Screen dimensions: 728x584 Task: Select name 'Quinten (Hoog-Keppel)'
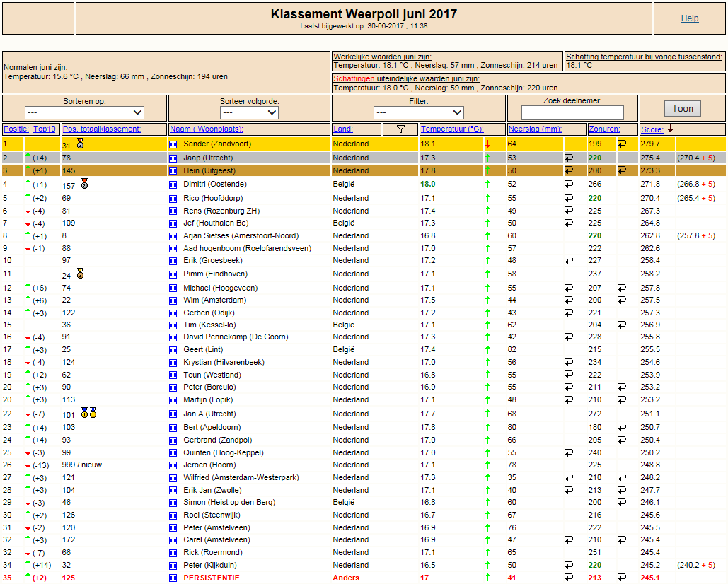(224, 452)
